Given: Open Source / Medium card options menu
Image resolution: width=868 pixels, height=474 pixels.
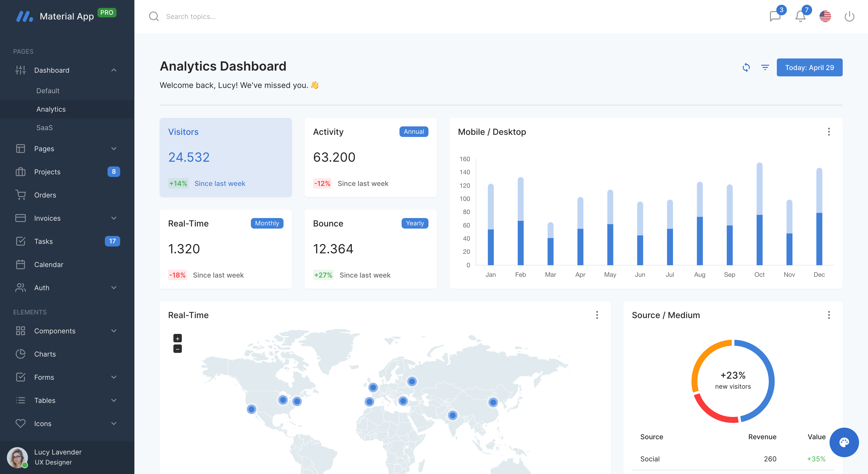Looking at the screenshot, I should (828, 315).
